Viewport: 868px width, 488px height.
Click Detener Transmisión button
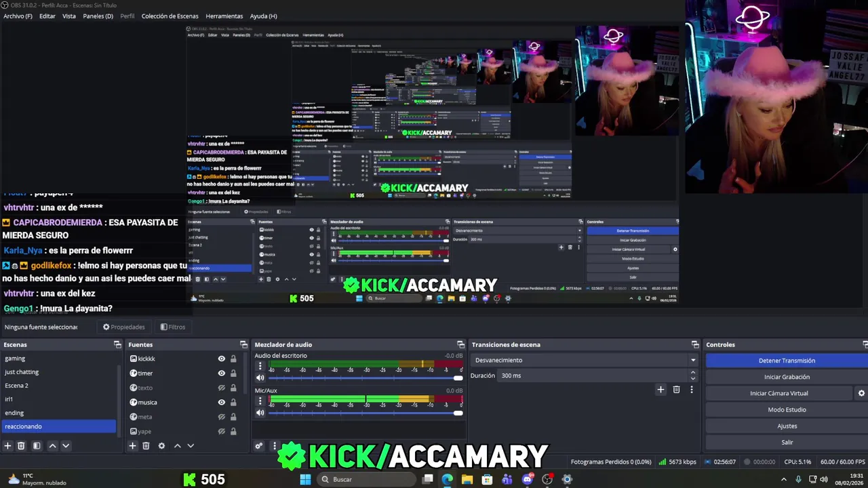click(787, 361)
